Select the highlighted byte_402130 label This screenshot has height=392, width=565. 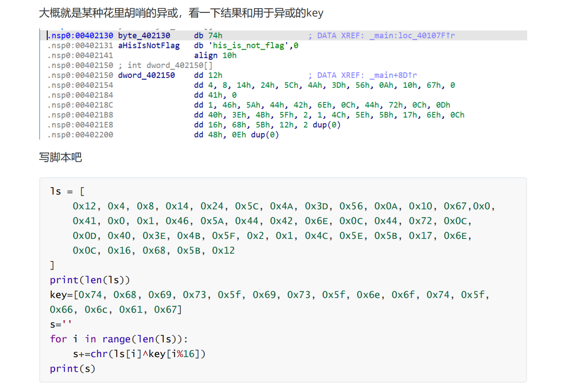144,36
